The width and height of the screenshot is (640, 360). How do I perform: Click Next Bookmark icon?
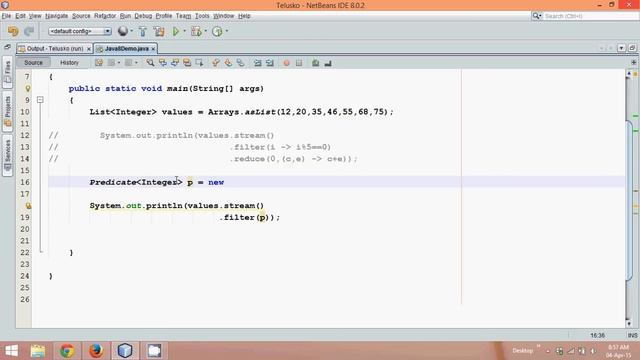(x=228, y=63)
